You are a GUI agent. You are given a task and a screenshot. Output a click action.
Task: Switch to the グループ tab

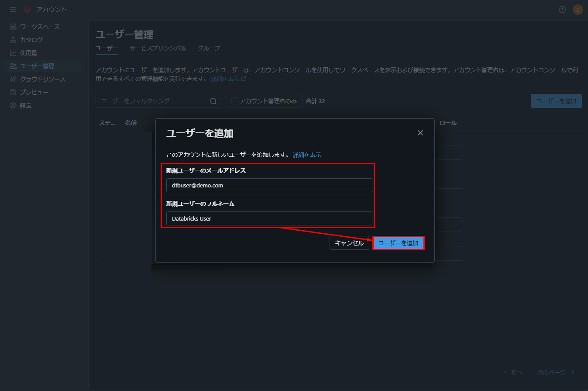[209, 48]
